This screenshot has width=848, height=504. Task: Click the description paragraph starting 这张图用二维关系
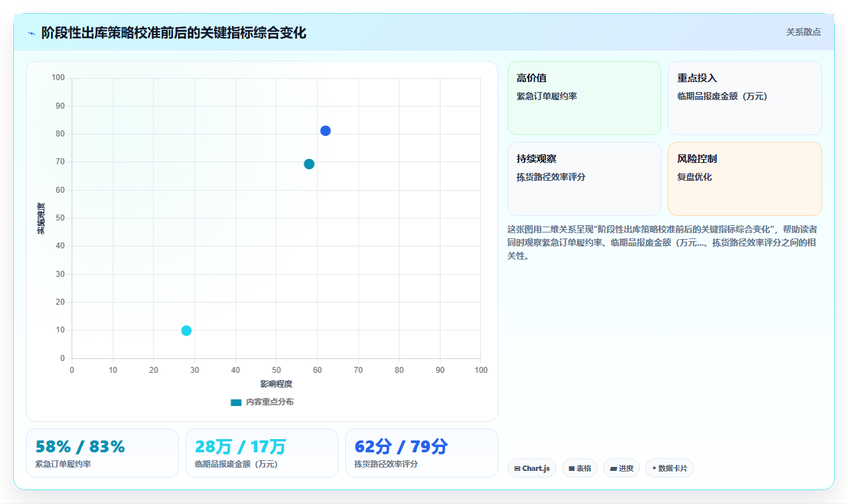pos(663,242)
